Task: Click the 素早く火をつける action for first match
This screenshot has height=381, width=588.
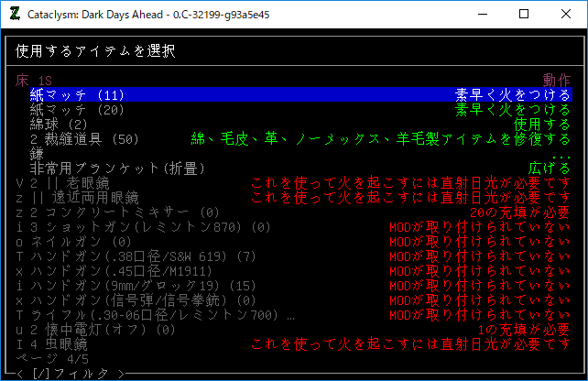Action: coord(513,95)
